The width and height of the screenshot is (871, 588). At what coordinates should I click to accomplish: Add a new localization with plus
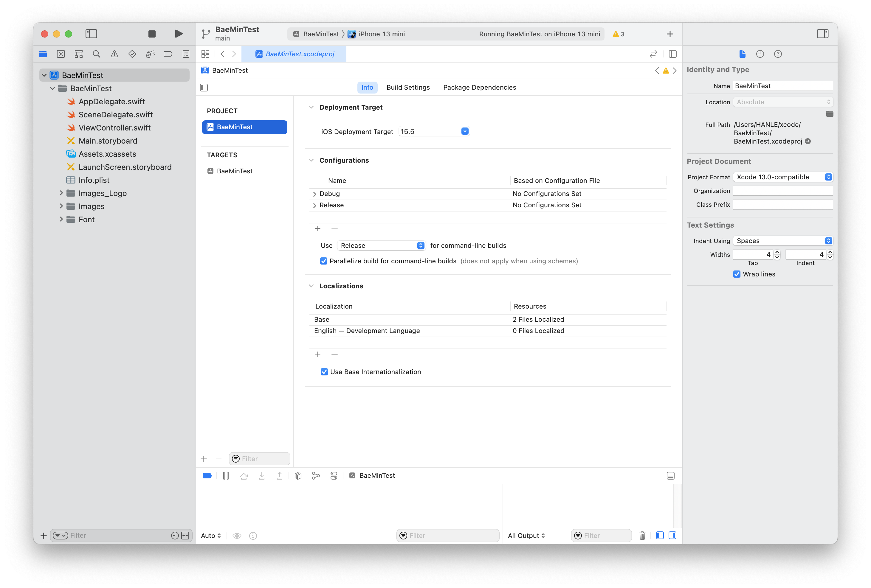coord(317,354)
